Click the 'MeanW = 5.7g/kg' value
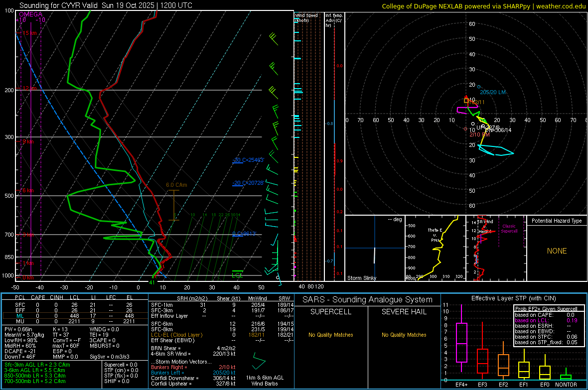 (x=24, y=335)
